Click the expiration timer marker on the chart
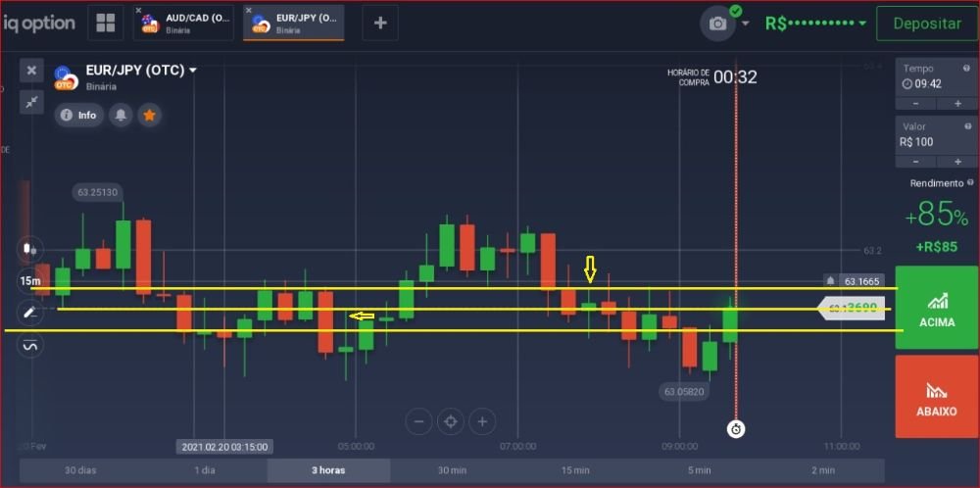This screenshot has width=980, height=488. point(737,429)
